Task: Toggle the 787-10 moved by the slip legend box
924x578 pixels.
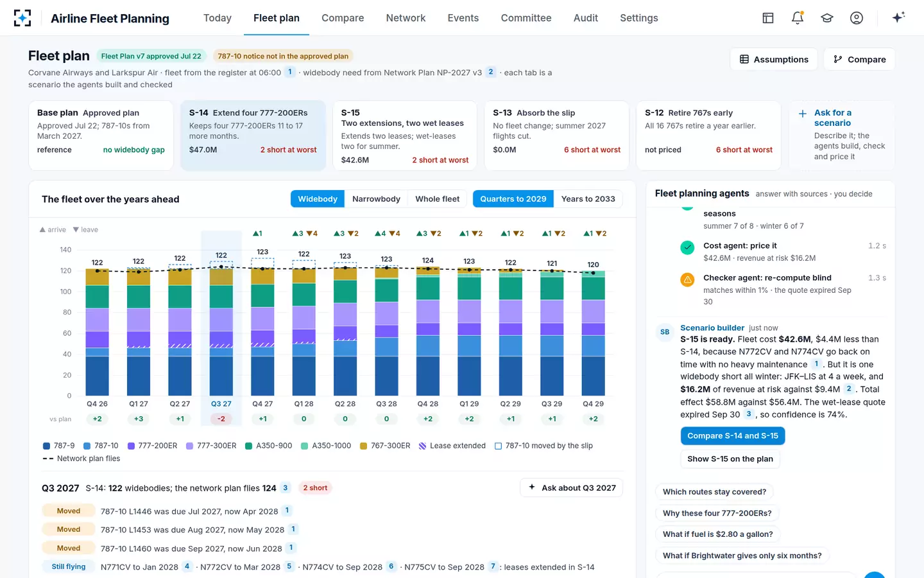Action: coord(498,446)
